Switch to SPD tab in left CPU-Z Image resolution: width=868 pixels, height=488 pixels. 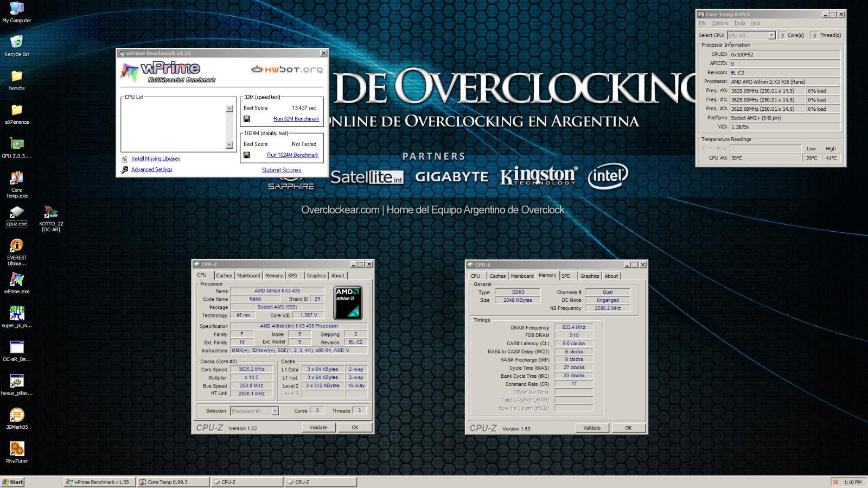tap(292, 276)
